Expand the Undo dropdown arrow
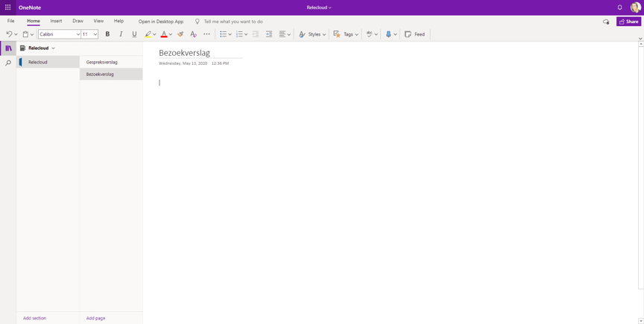Image resolution: width=644 pixels, height=324 pixels. (16, 34)
